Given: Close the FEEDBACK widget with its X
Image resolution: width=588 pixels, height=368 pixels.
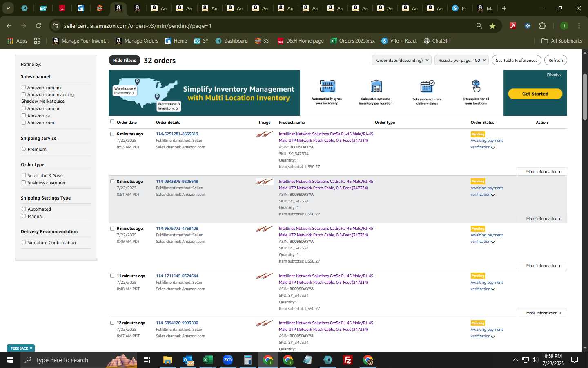Looking at the screenshot, I should 31,348.
